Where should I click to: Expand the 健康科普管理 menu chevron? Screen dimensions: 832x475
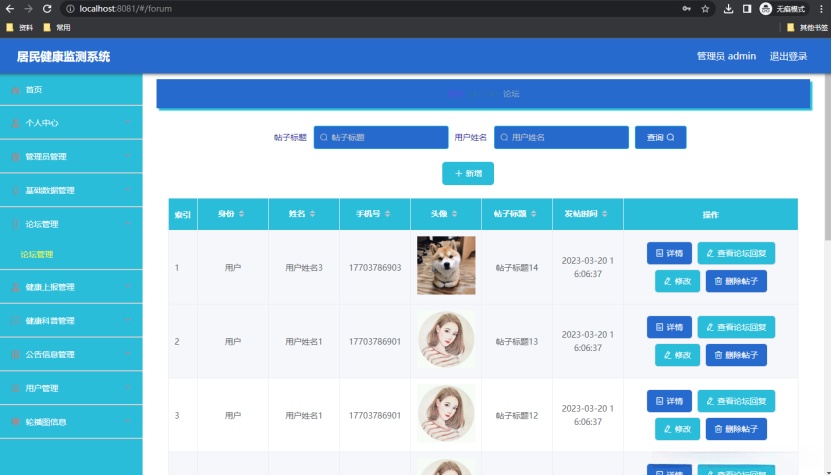128,320
